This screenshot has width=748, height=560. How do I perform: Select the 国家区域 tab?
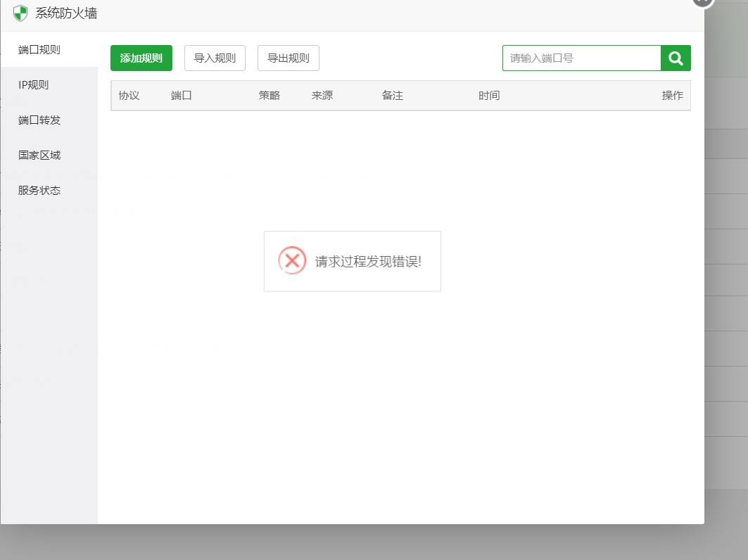coord(49,155)
